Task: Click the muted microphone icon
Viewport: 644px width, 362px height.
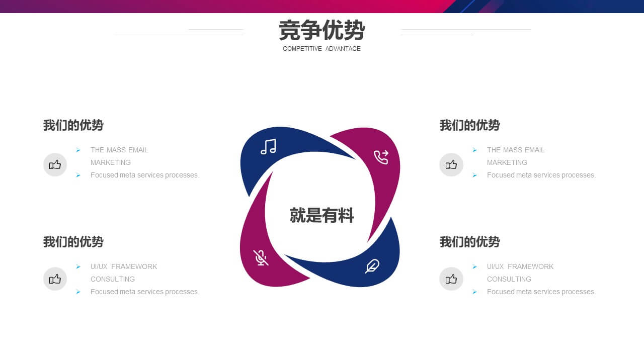Action: pos(261,258)
